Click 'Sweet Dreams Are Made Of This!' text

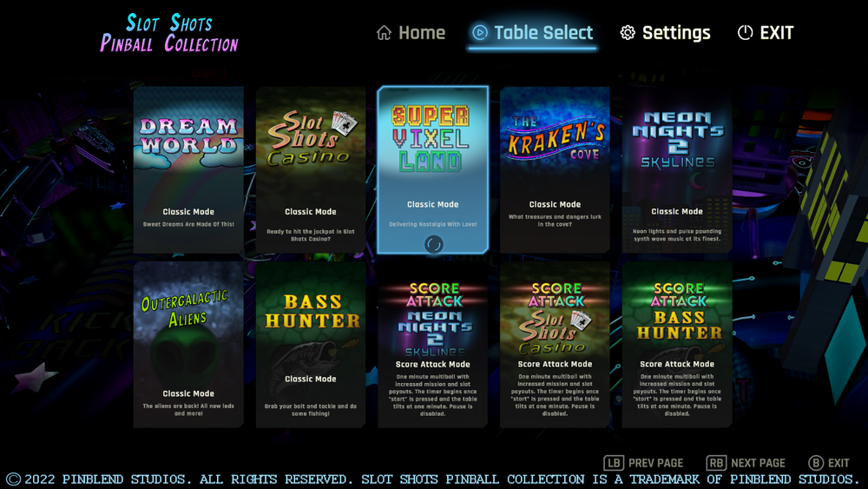[188, 224]
